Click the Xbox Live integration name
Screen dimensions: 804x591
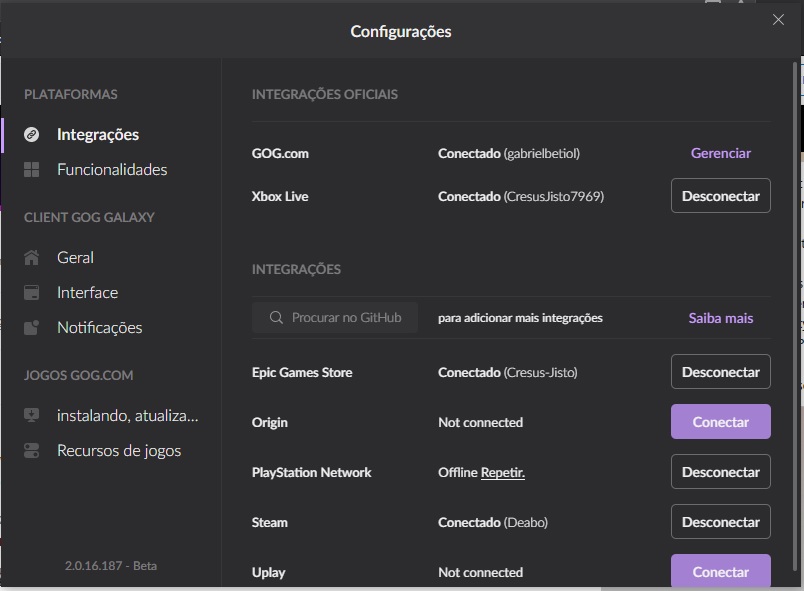point(279,196)
